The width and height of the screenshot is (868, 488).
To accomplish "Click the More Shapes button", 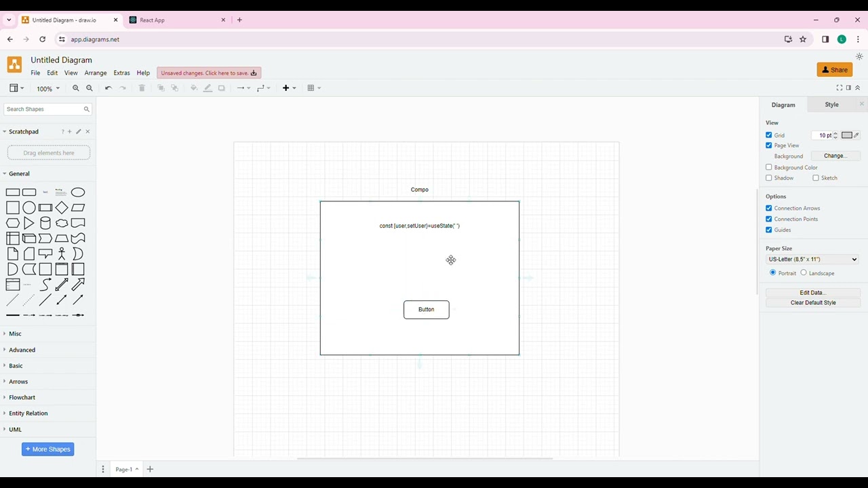I will pyautogui.click(x=47, y=449).
